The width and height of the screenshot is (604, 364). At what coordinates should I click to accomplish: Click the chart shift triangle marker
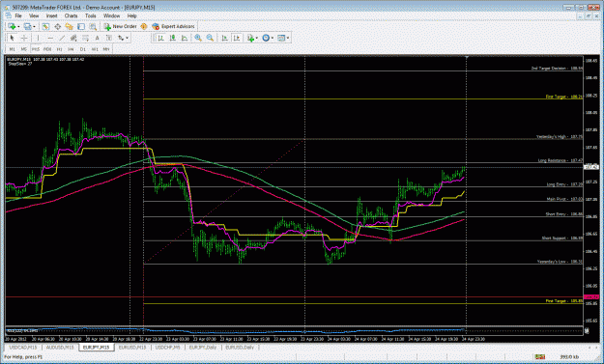point(467,58)
